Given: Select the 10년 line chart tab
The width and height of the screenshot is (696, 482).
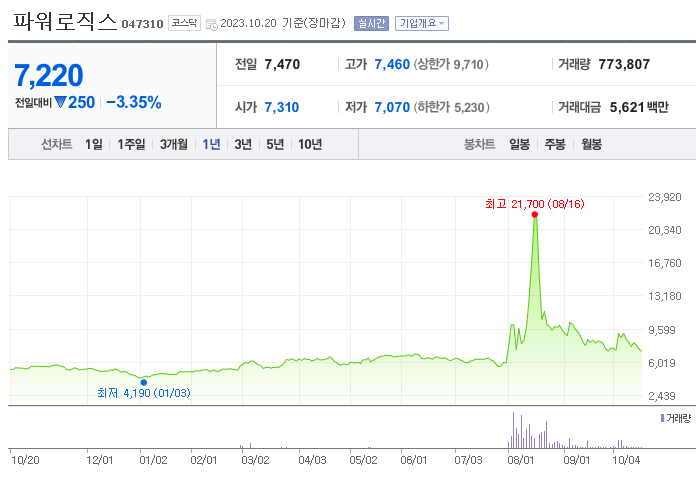Looking at the screenshot, I should coord(310,144).
